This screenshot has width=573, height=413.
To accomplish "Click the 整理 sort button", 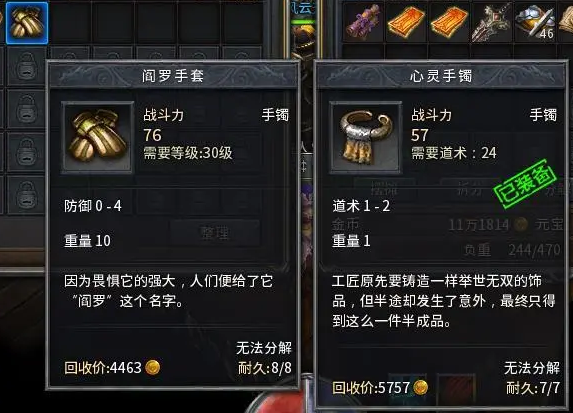I will tap(215, 233).
